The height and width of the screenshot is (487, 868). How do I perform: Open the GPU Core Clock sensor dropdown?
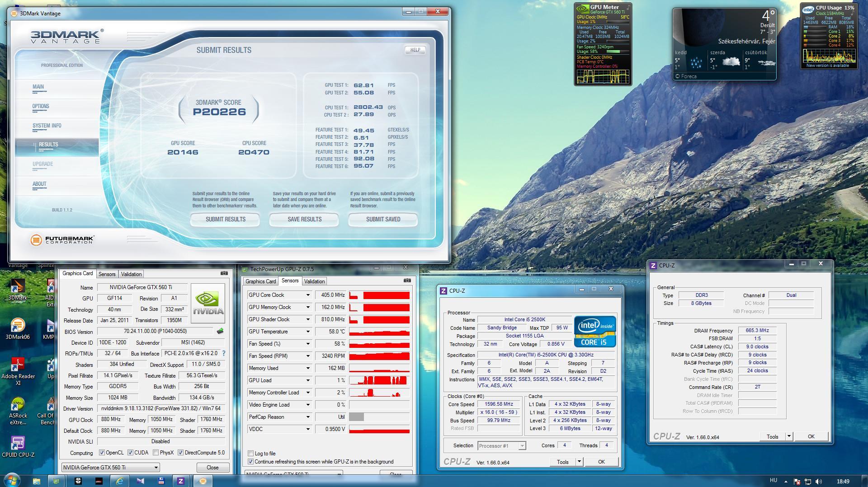(x=308, y=295)
